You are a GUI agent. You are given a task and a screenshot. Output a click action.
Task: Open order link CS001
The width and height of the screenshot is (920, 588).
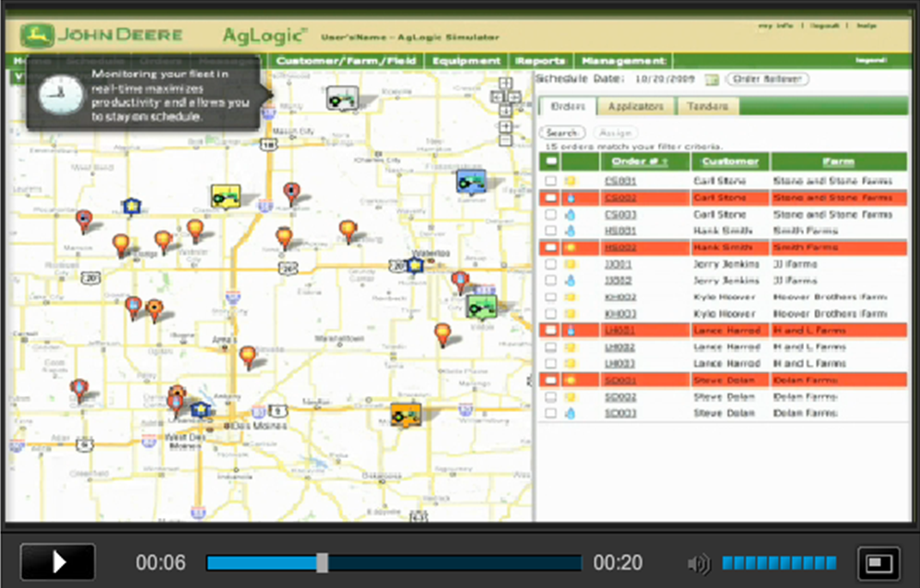[x=620, y=181]
